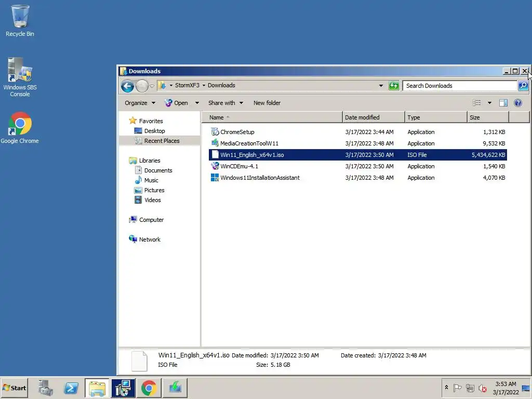Image resolution: width=532 pixels, height=399 pixels.
Task: Open the Organize menu
Action: click(x=140, y=103)
